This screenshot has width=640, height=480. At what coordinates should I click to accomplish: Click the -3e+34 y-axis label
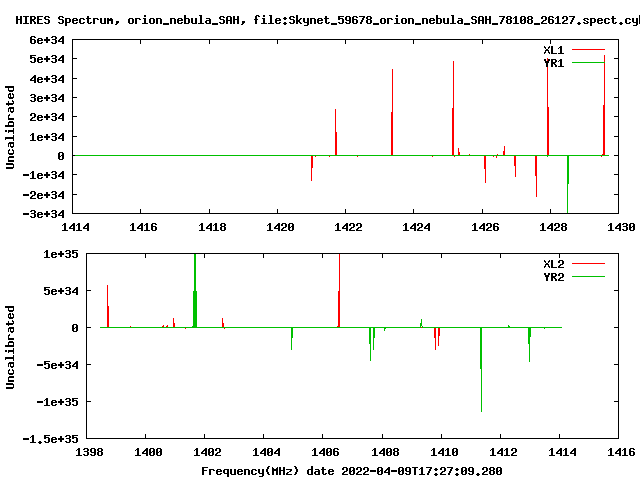tap(44, 214)
